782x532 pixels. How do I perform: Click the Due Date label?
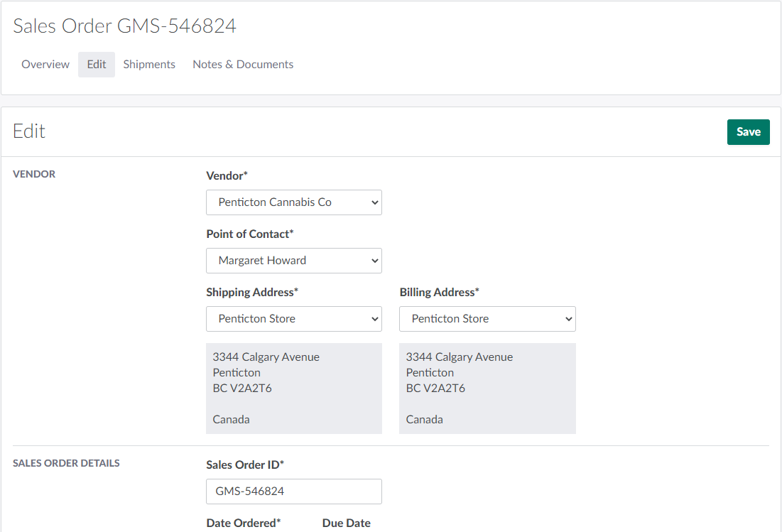coord(347,523)
